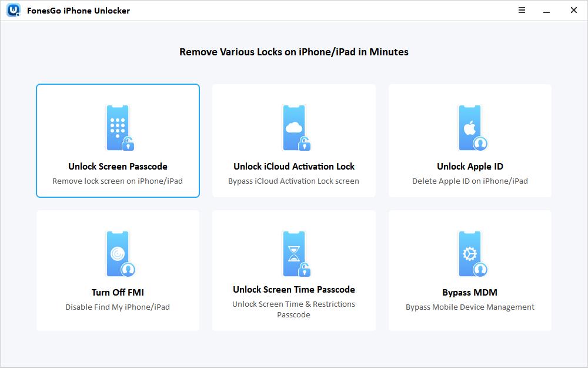Click "Disable Find My iPhone/iPad" description text

[x=118, y=307]
